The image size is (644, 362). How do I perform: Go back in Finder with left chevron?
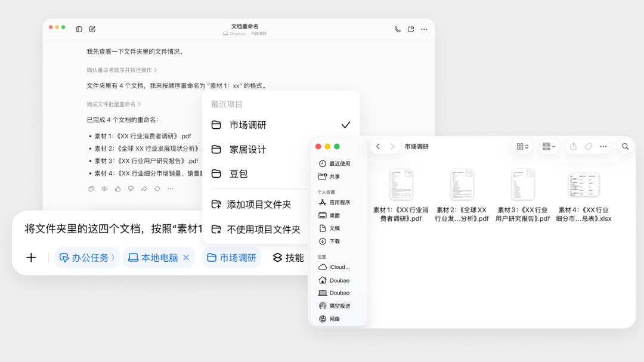click(x=378, y=146)
